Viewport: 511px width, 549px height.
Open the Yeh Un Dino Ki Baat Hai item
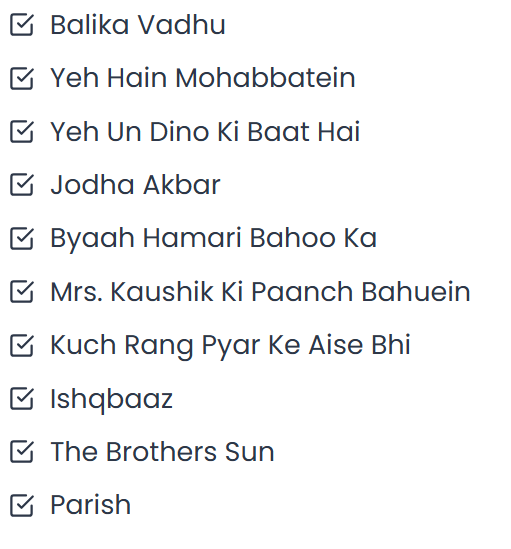click(205, 132)
